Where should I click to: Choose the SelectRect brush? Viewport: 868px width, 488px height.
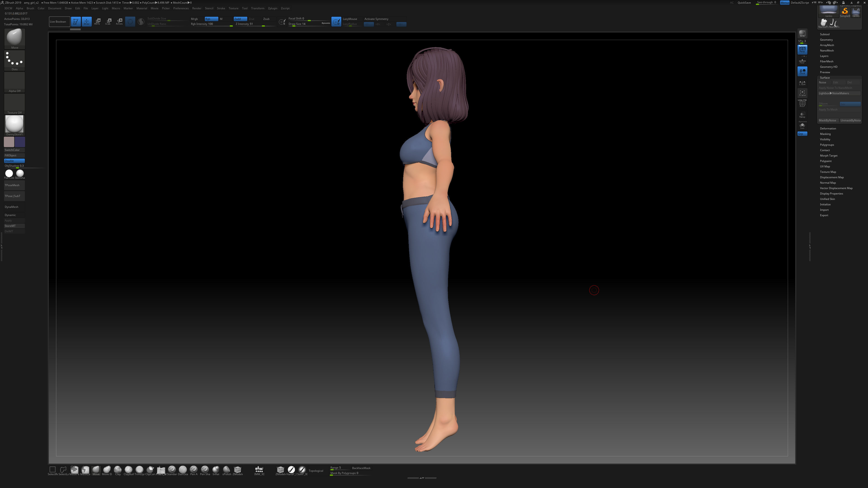[x=53, y=470]
